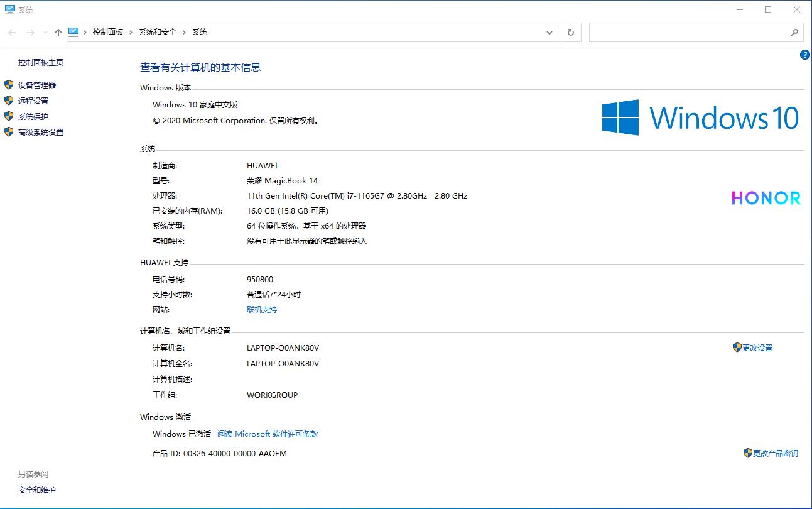Click the search magnifier icon

pyautogui.click(x=794, y=32)
